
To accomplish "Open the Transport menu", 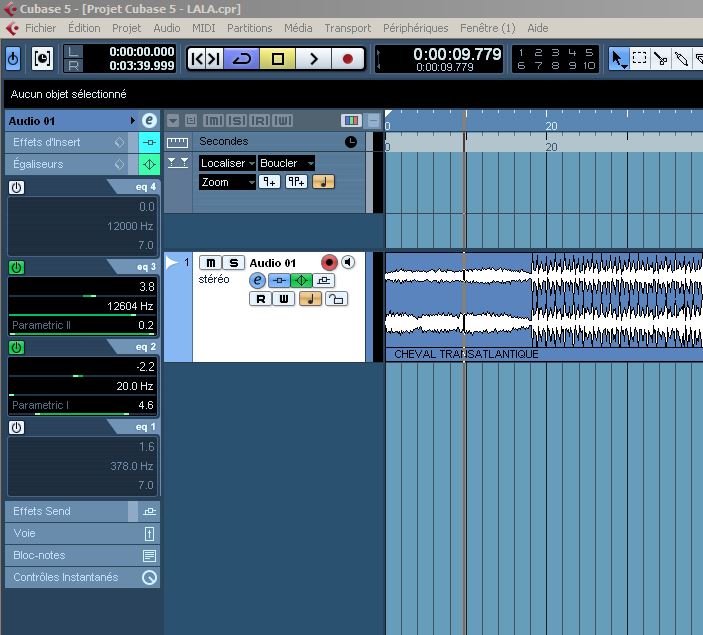I will coord(347,28).
